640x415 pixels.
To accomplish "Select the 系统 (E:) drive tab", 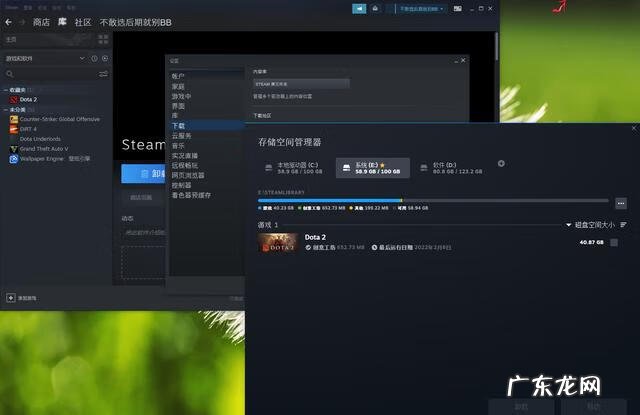I will click(373, 168).
